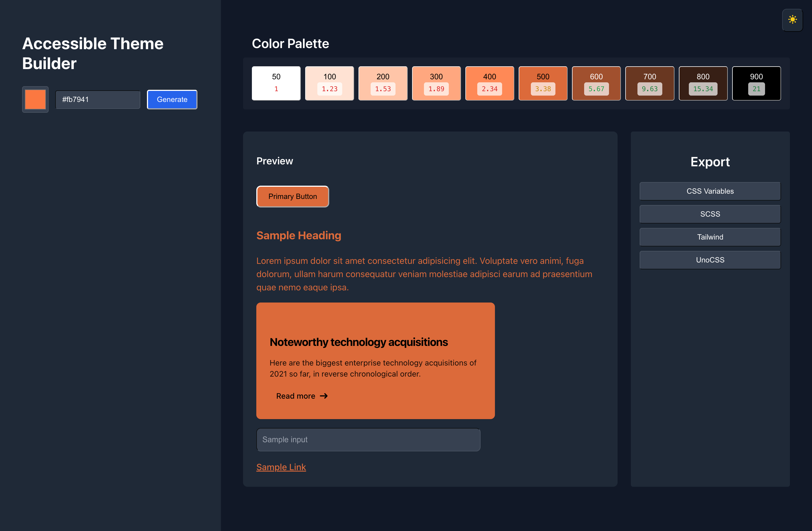The image size is (812, 531).
Task: Toggle light mode with sun icon
Action: [792, 20]
